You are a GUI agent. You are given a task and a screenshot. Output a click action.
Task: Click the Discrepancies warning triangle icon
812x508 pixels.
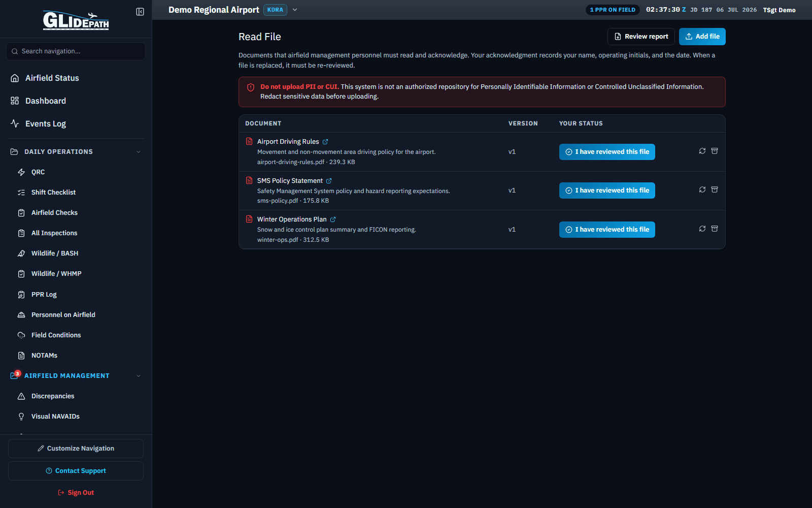[x=21, y=396]
